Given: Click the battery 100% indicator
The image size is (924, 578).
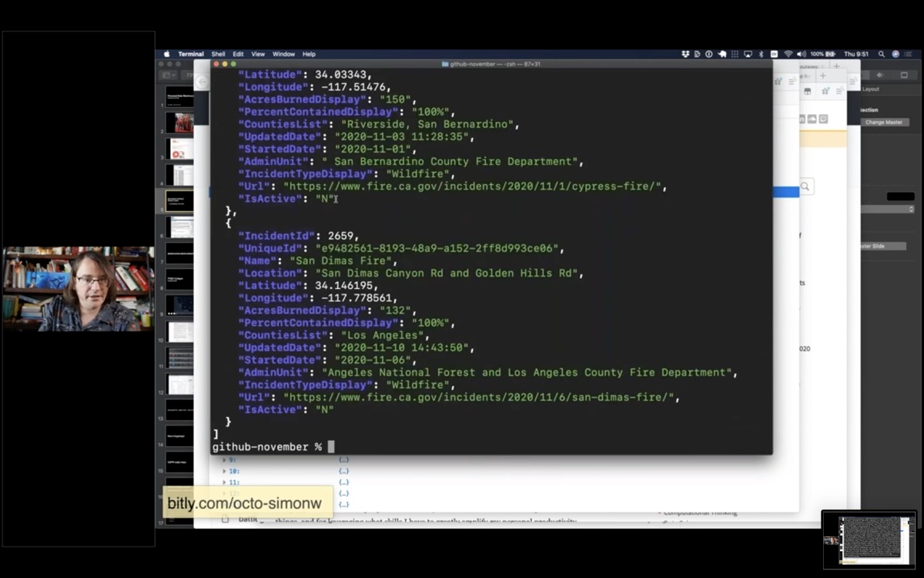Looking at the screenshot, I should (x=823, y=54).
